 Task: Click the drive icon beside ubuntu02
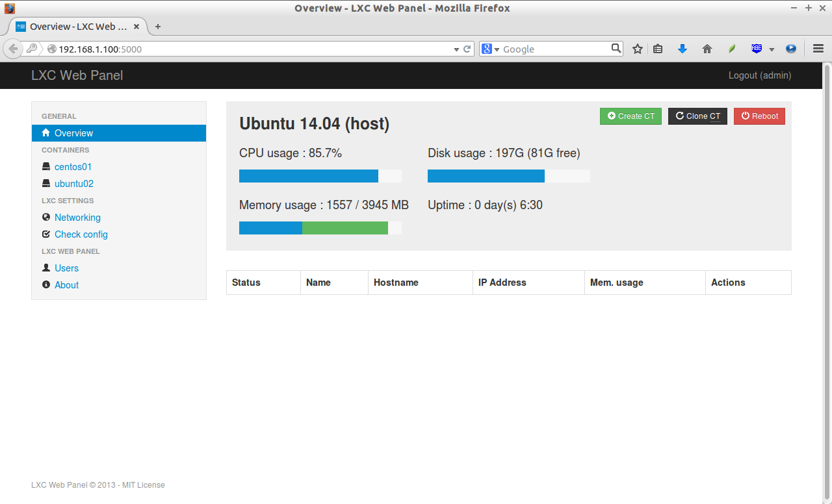pos(46,183)
